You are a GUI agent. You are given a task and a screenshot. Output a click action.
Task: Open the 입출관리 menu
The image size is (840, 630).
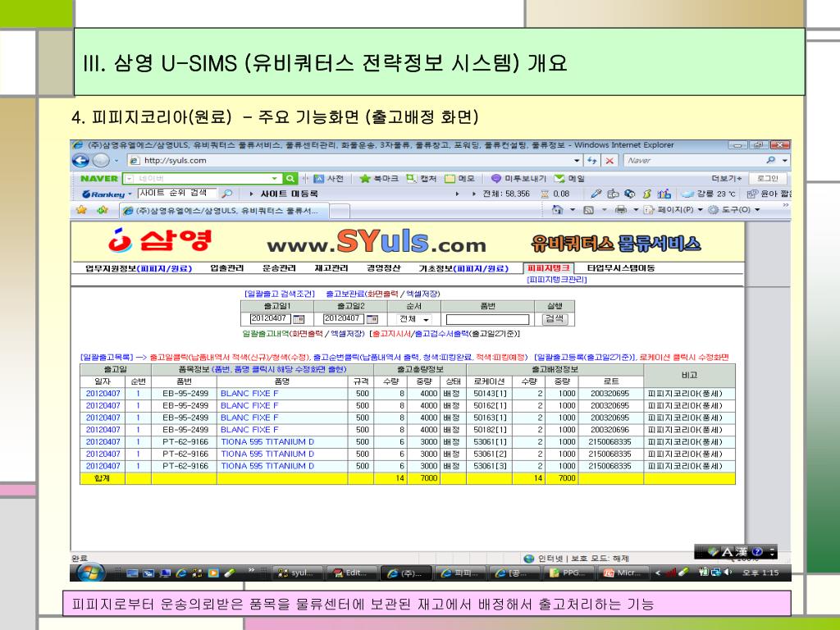pos(227,268)
